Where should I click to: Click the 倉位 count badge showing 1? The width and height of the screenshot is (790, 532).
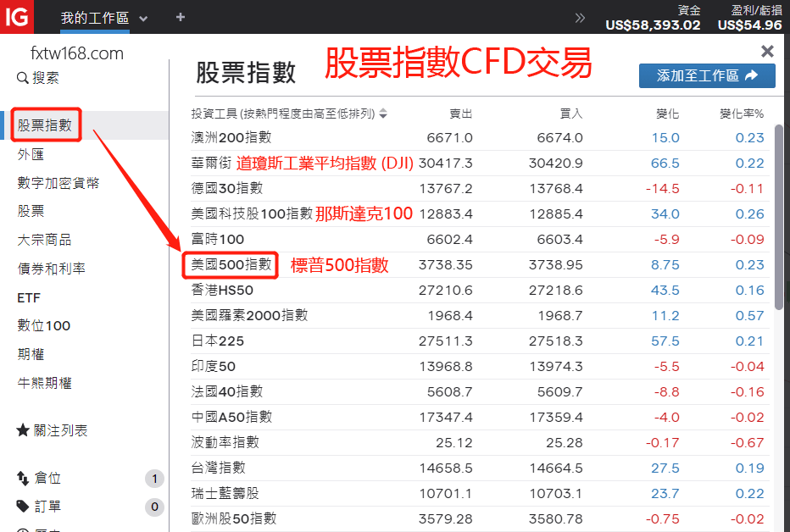[x=154, y=479]
